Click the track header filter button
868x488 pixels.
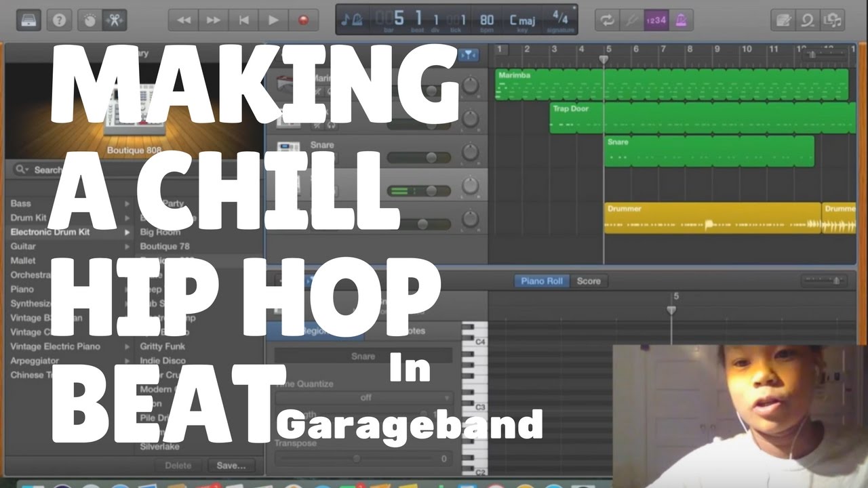(x=468, y=55)
